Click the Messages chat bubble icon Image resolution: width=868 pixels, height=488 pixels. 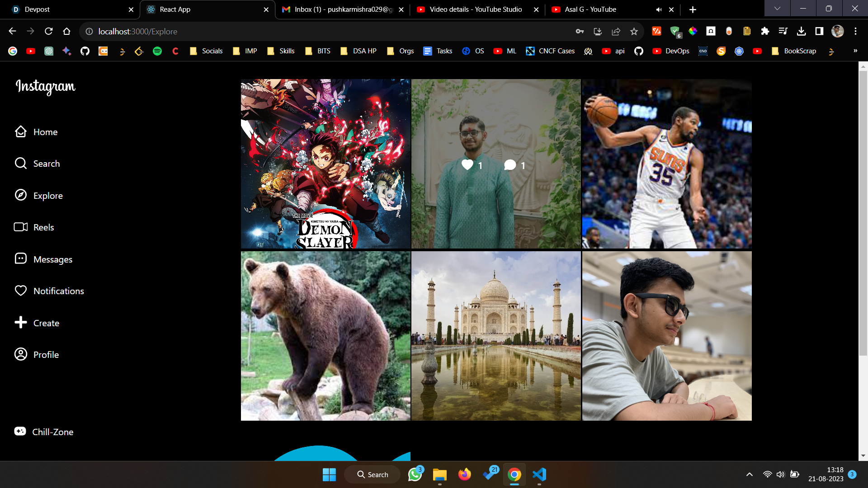coord(21,258)
